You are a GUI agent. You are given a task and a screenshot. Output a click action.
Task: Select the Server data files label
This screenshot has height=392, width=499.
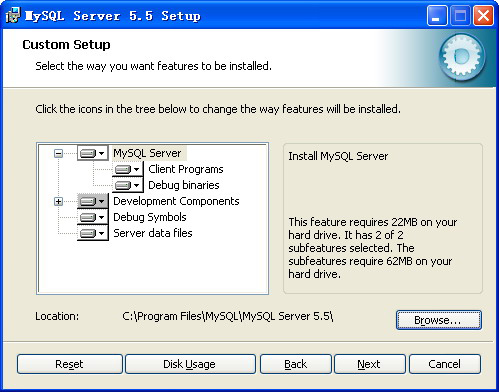(153, 233)
